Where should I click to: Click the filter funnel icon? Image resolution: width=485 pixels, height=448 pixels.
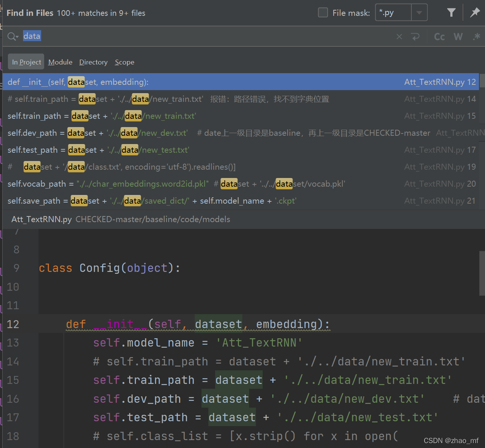[451, 13]
